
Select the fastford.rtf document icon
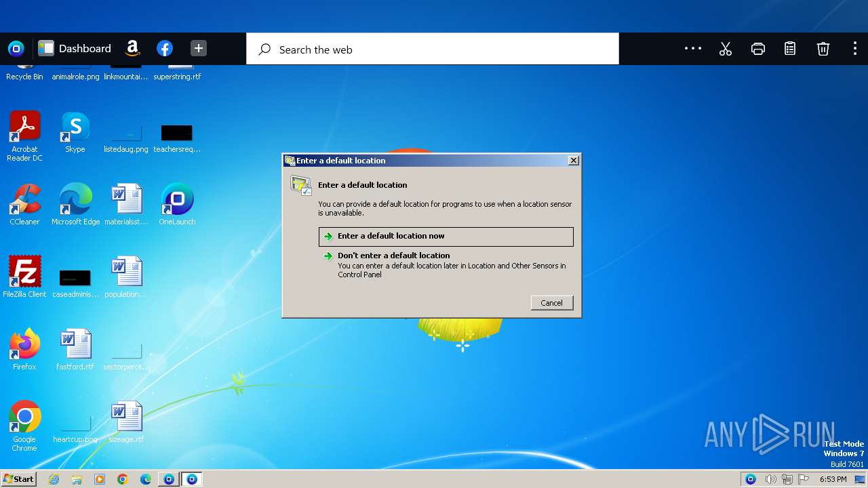point(75,350)
